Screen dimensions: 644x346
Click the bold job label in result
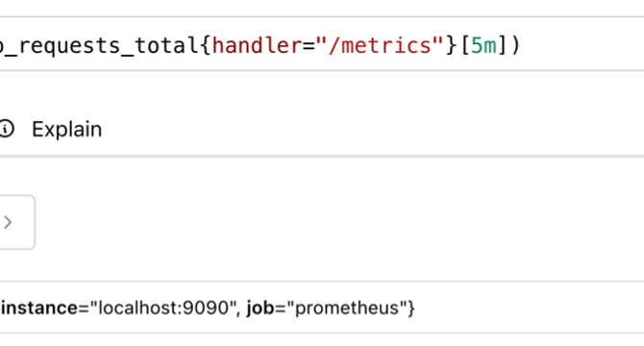260,309
